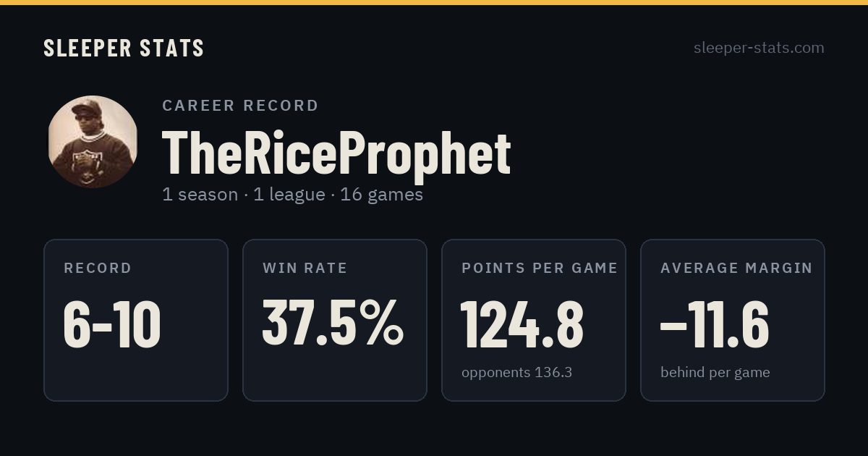Click the behind per game subtext

[715, 373]
